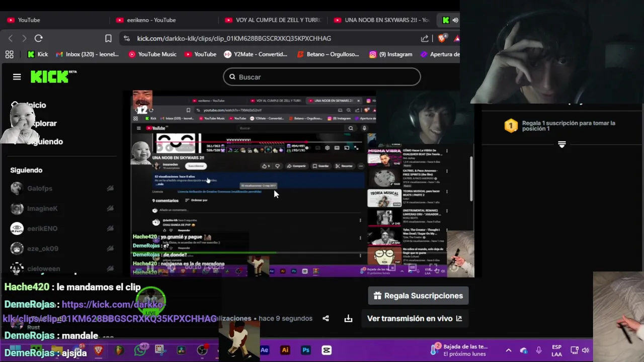
Task: Click the streamer avatar with LIVE badge
Action: click(x=150, y=301)
